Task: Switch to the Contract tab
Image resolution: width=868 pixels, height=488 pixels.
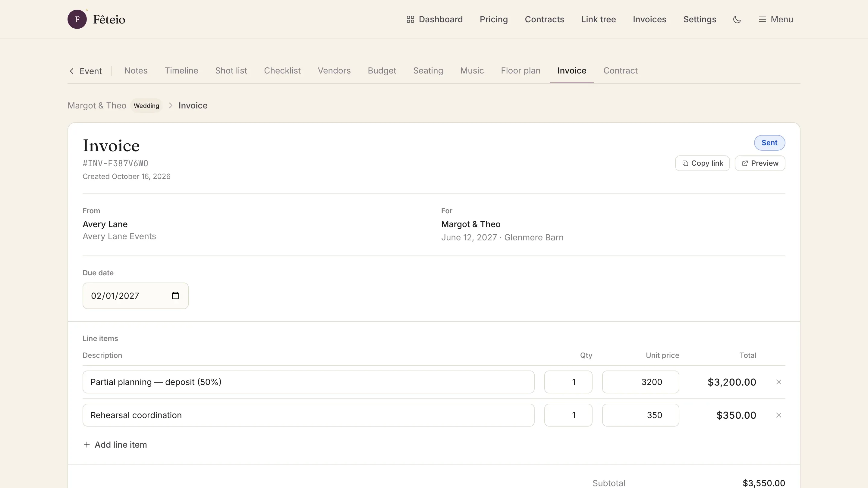Action: [x=620, y=71]
